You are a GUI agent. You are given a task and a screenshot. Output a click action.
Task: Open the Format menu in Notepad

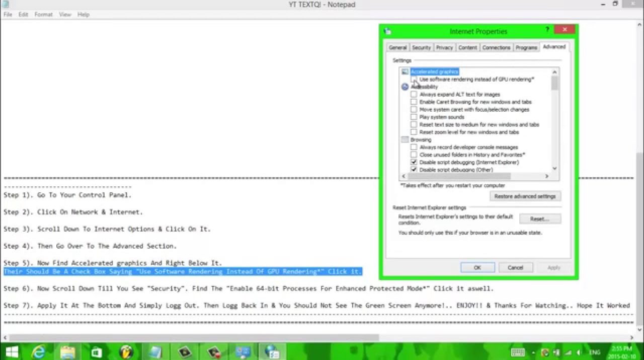(43, 15)
